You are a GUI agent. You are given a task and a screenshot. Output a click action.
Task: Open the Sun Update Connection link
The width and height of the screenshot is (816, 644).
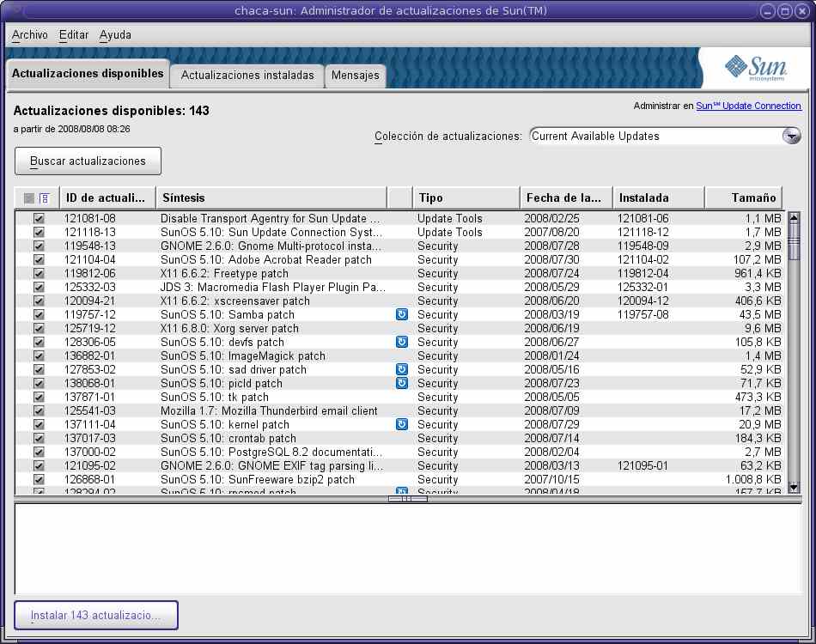748,106
